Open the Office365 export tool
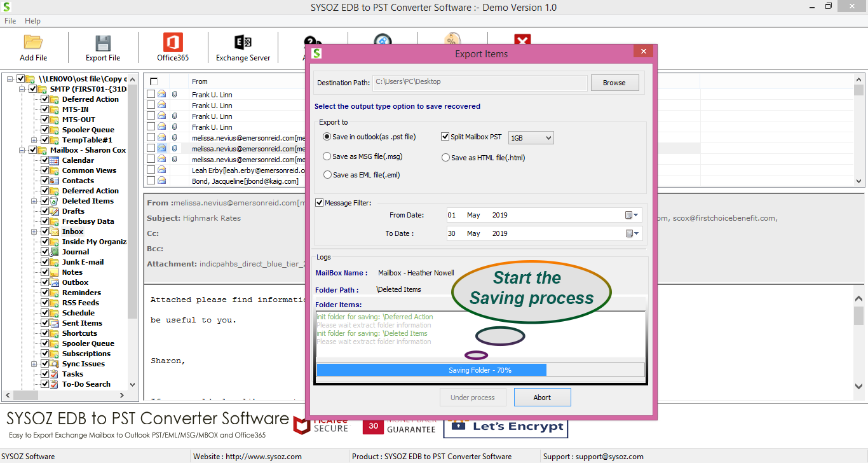Viewport: 868px width, 463px height. (x=173, y=43)
